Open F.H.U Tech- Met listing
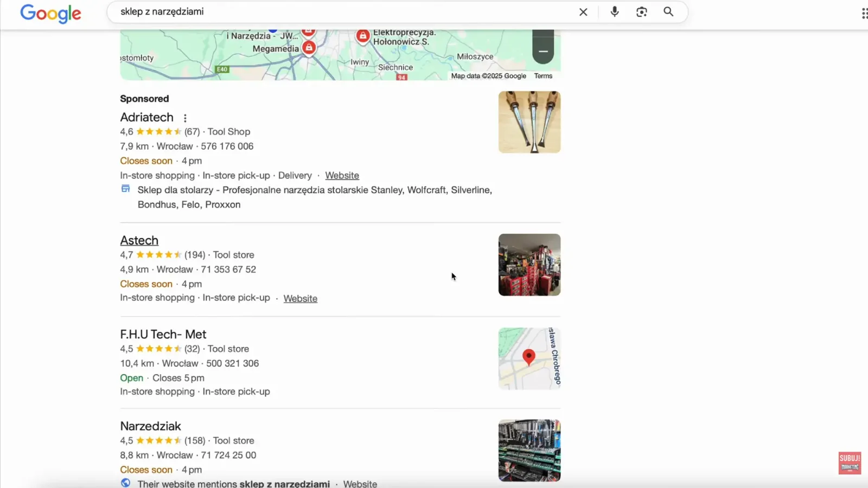This screenshot has width=868, height=488. click(163, 334)
